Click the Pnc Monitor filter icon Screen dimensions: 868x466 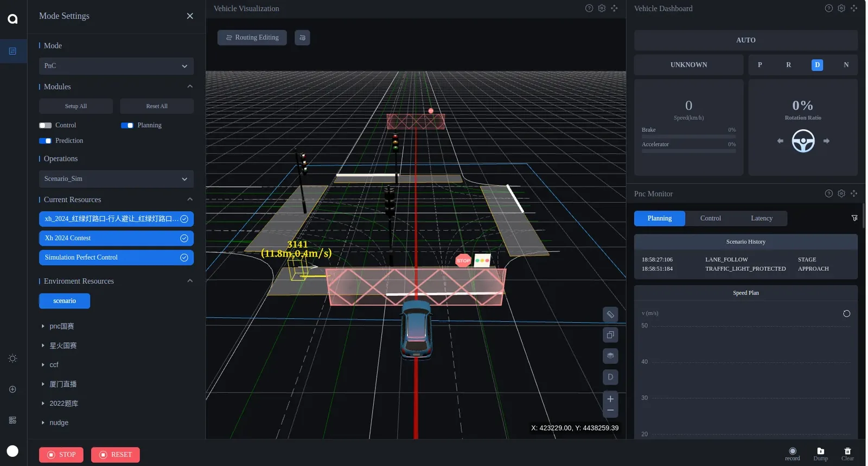coord(854,218)
